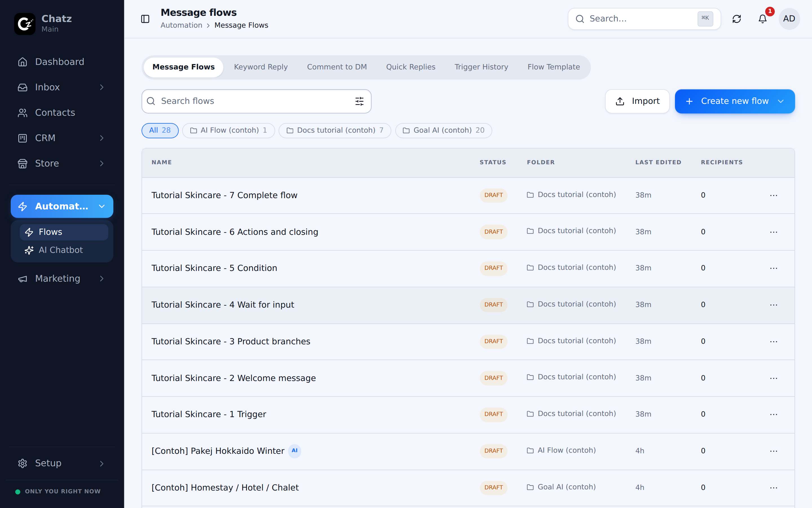The height and width of the screenshot is (508, 812).
Task: Click the Cmd+K shortcut badge
Action: (705, 18)
